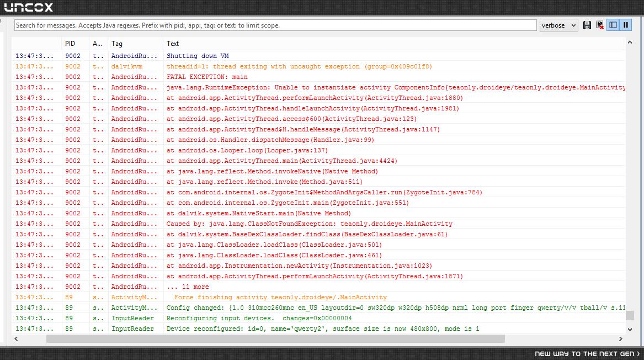The image size is (644, 360).
Task: Click the abbreviated A... column header
Action: (x=99, y=44)
